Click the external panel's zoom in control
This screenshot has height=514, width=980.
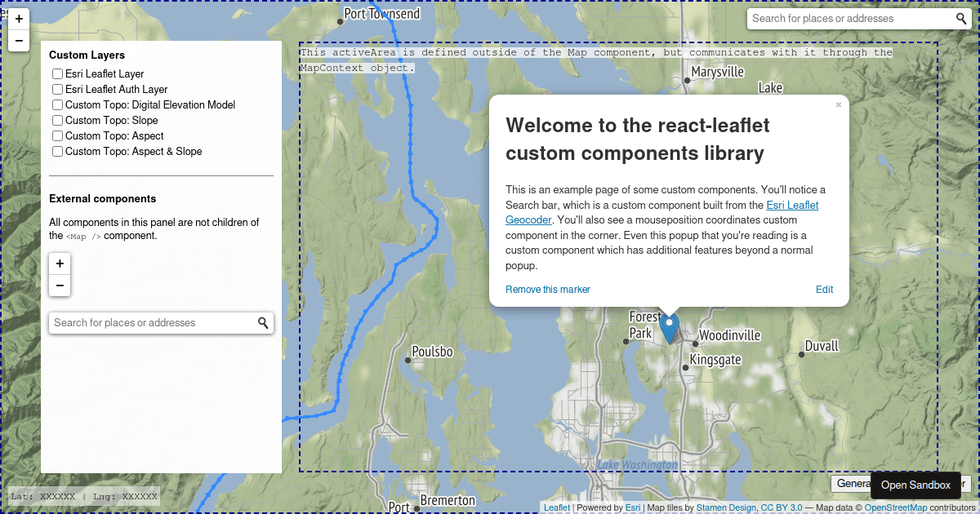coord(60,264)
